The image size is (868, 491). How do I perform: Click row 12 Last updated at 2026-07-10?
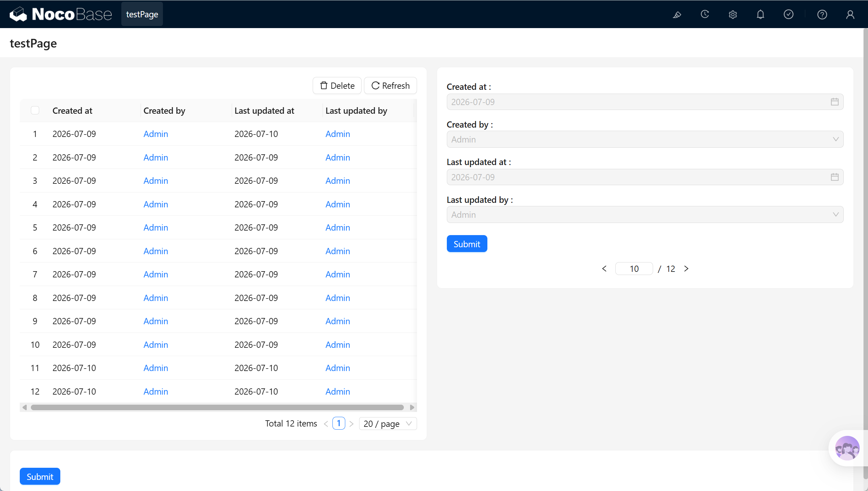(256, 391)
